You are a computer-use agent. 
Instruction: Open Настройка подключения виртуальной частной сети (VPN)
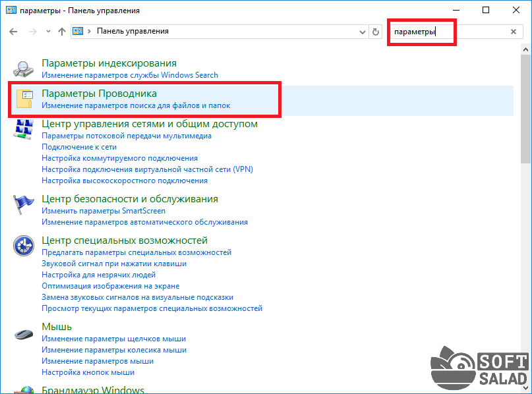click(147, 169)
